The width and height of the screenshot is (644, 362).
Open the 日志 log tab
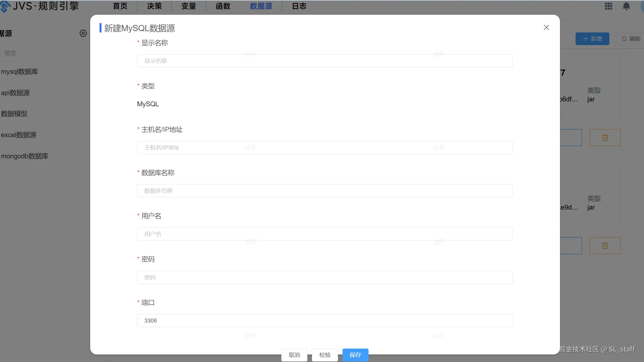point(299,6)
